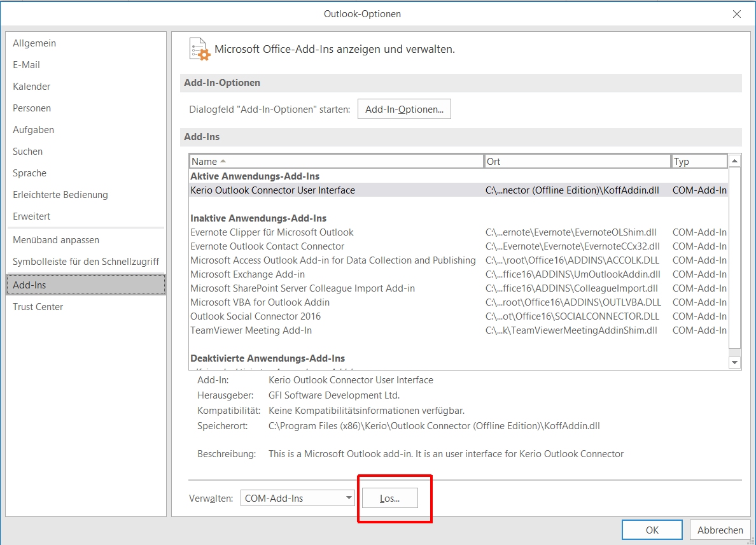Click the TeamViewerMeetingAddinShim.dll path cell
The height and width of the screenshot is (545, 756).
571,330
